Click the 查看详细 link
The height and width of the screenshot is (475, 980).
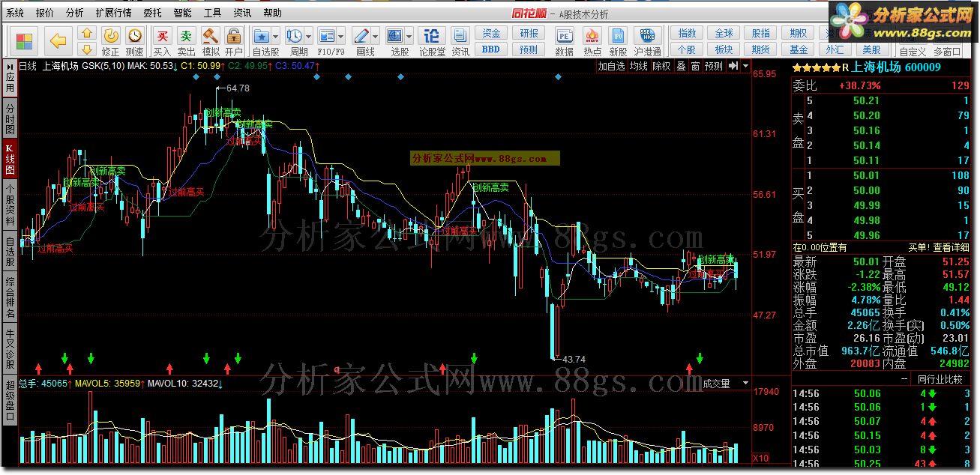950,247
